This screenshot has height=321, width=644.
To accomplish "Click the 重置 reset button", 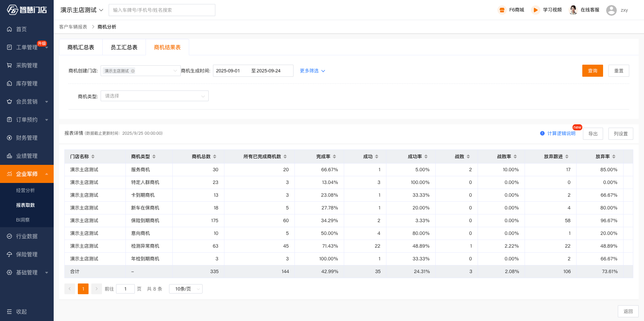I will [x=619, y=71].
